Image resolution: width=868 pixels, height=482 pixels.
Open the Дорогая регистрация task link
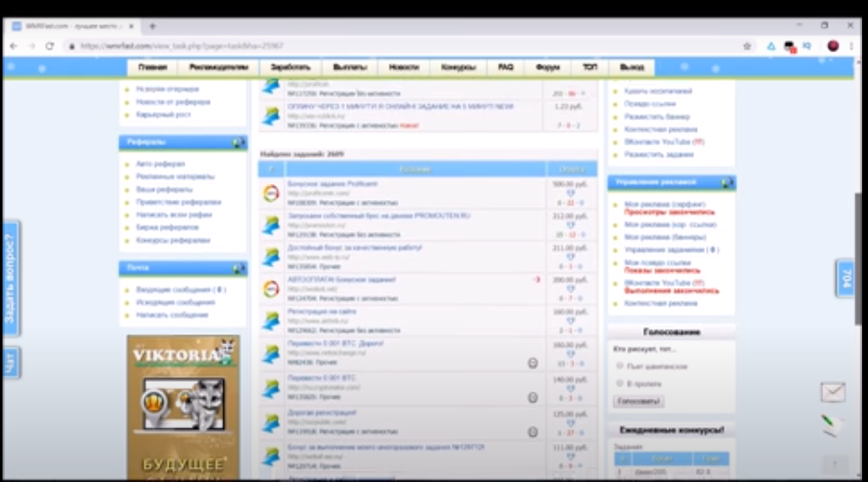[x=322, y=413]
